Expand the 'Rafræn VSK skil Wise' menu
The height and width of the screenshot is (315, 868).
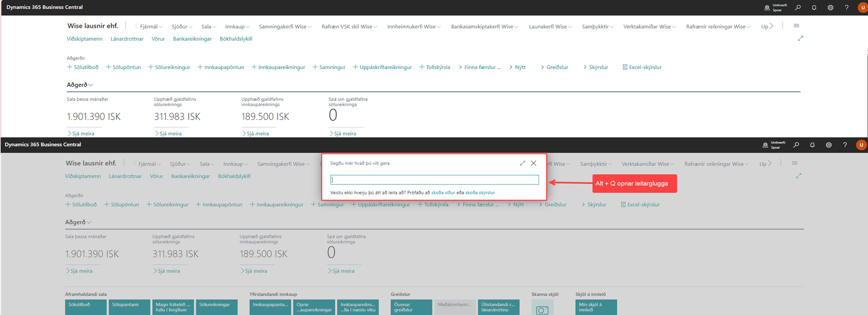349,27
